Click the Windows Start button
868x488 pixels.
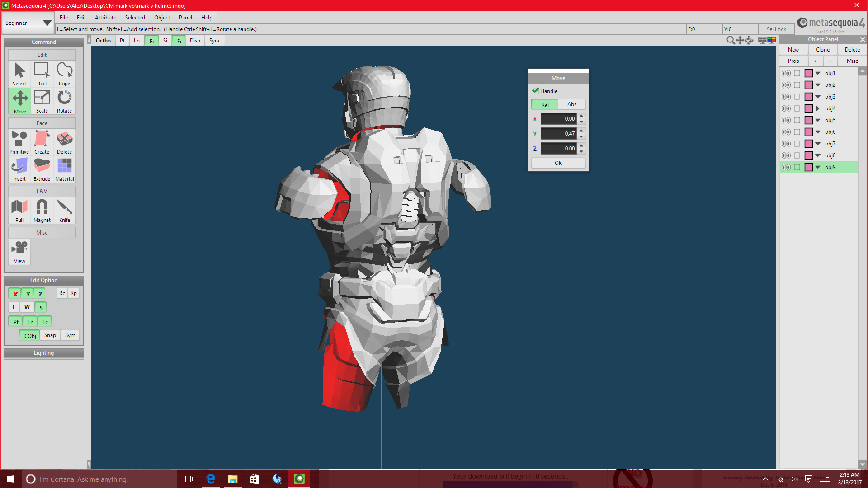point(11,479)
